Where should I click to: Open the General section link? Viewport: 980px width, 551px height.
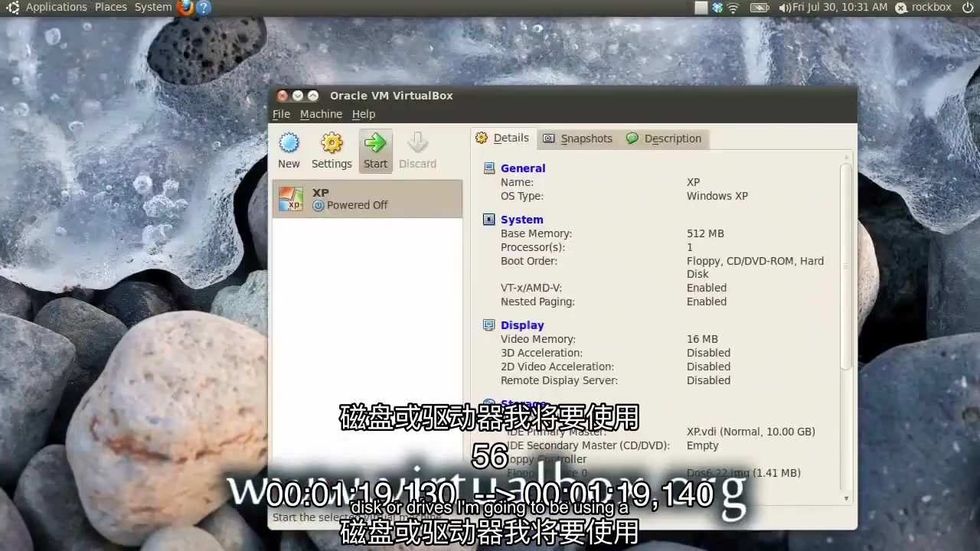click(x=523, y=168)
